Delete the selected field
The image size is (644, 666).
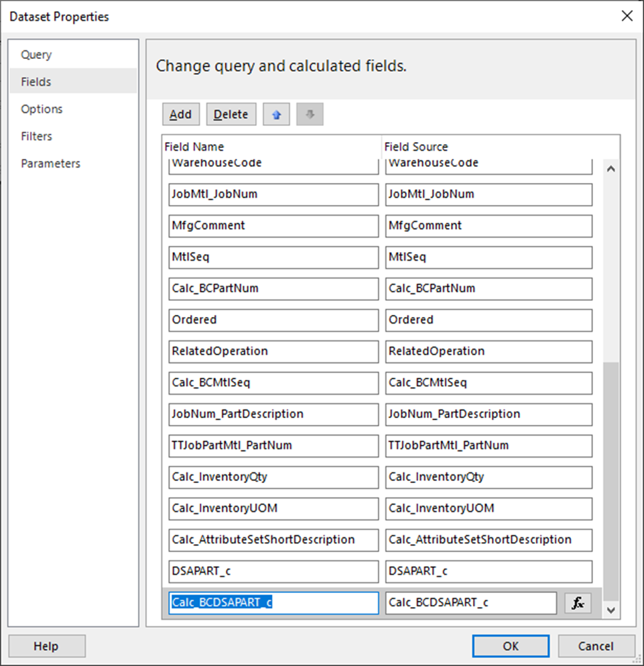pyautogui.click(x=231, y=115)
